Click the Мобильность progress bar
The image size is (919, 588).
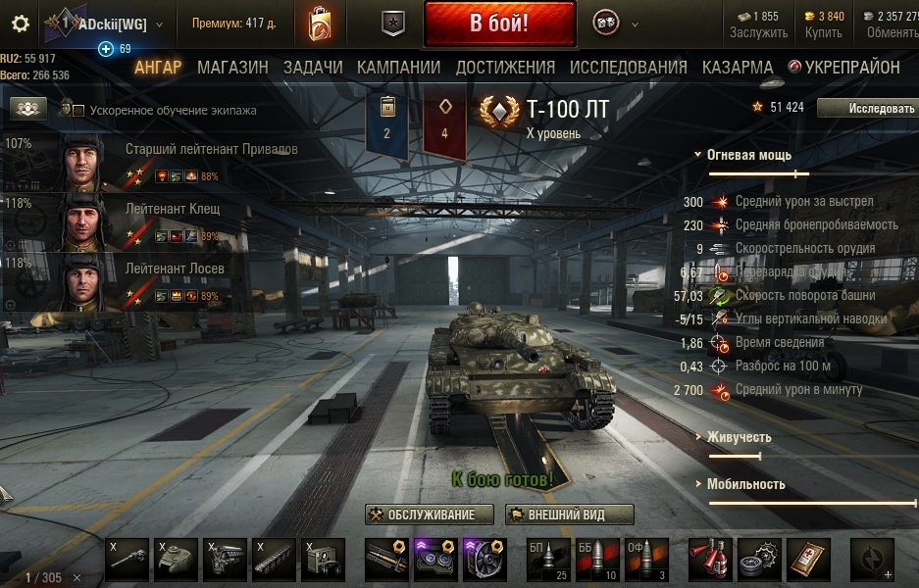coord(813,503)
